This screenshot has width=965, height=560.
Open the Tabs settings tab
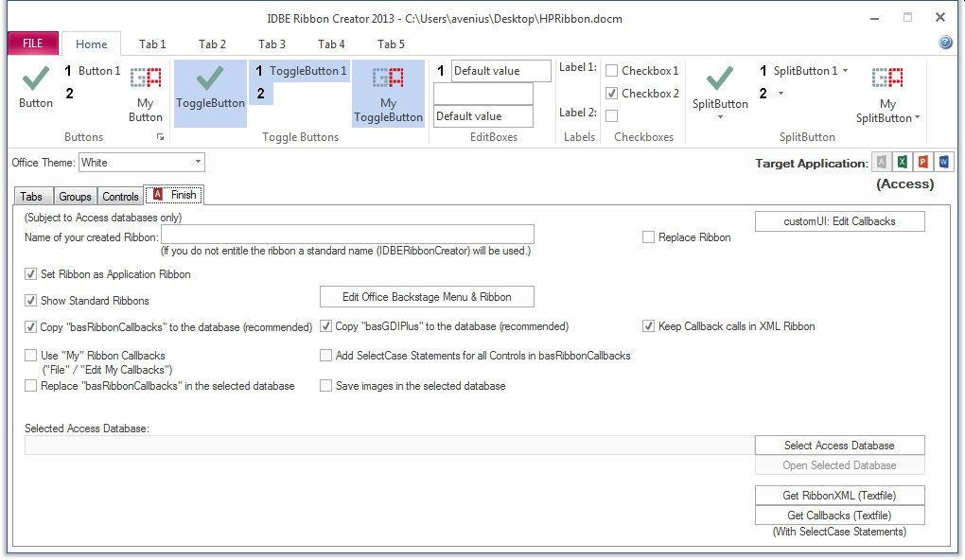[x=31, y=197]
